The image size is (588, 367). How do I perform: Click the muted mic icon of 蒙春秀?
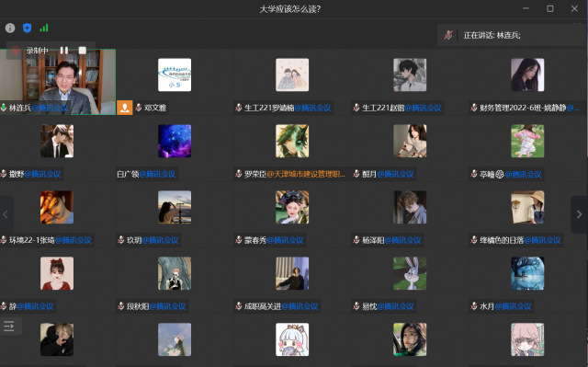pyautogui.click(x=239, y=240)
